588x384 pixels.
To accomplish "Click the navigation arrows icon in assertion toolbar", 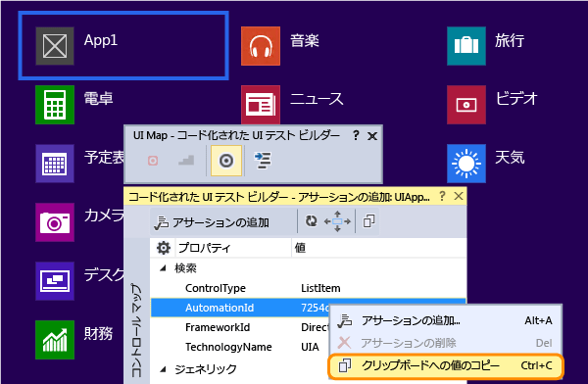I will click(x=337, y=221).
